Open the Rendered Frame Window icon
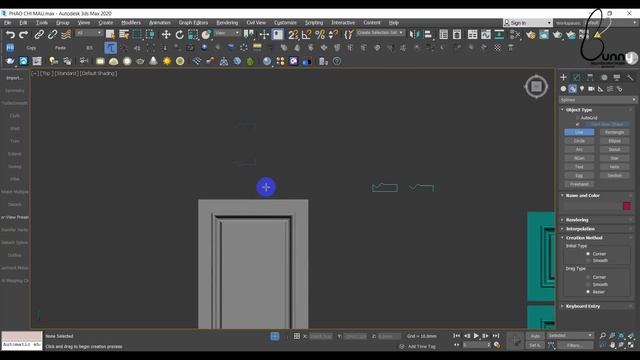 [544, 35]
